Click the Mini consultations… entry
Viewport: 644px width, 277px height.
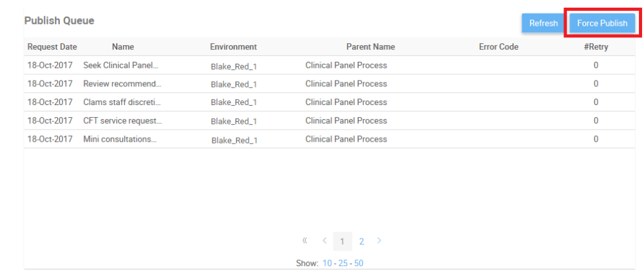click(120, 139)
